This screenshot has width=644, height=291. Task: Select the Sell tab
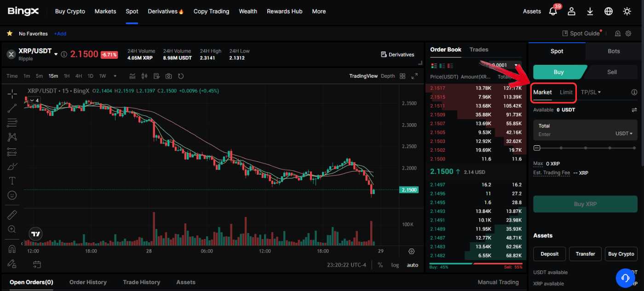pos(612,72)
